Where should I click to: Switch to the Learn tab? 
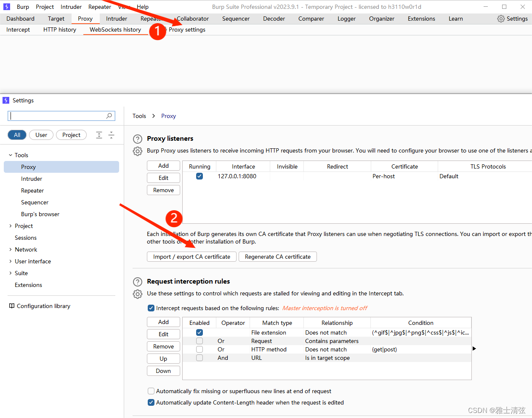(455, 19)
